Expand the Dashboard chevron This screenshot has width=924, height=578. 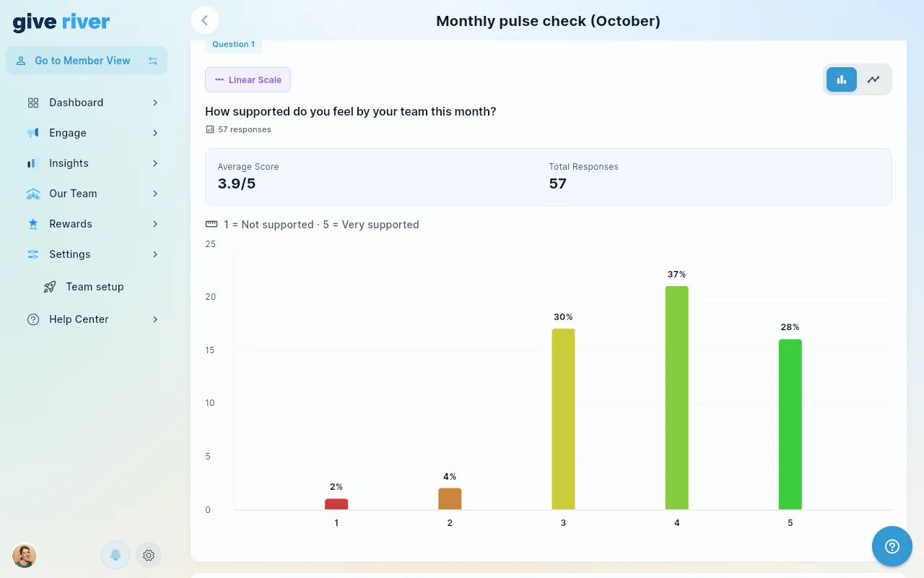(x=155, y=103)
